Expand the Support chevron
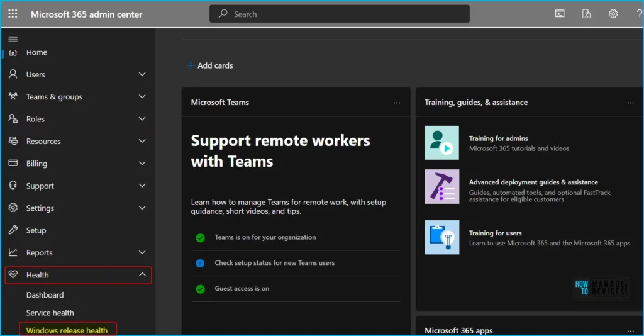The image size is (644, 336). [142, 185]
